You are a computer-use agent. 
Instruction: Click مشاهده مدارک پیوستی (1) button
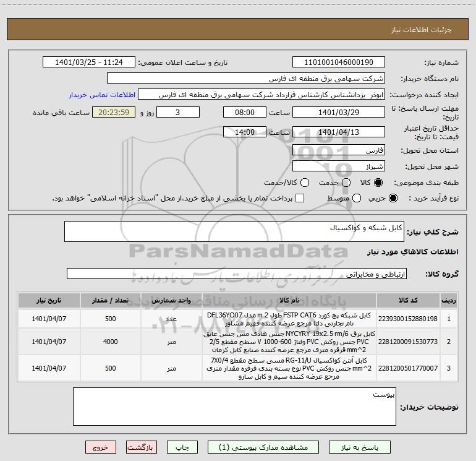[263, 447]
